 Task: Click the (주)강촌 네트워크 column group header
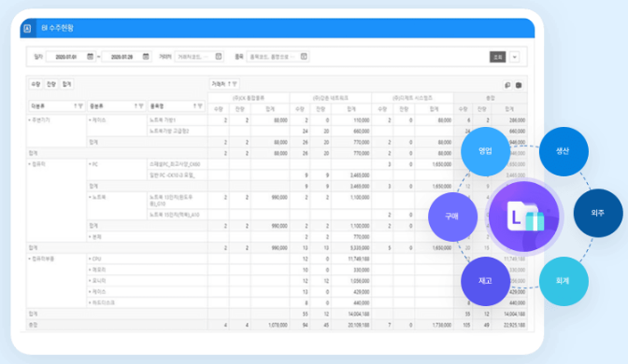click(x=331, y=98)
